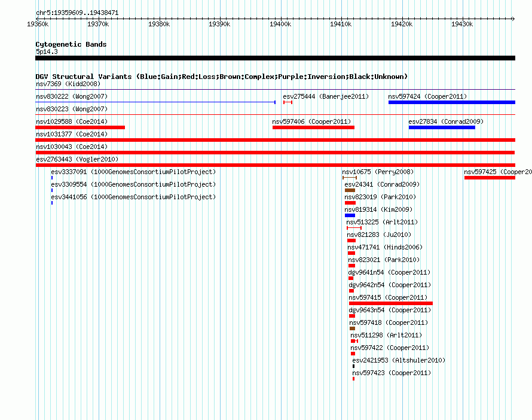The width and height of the screenshot is (532, 420).
Task: Click nsv1030043 (Coe2014) label
Action: [72, 147]
